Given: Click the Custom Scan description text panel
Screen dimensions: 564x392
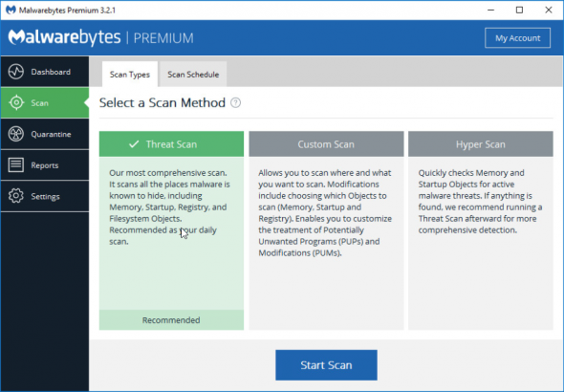Looking at the screenshot, I should coord(326,243).
